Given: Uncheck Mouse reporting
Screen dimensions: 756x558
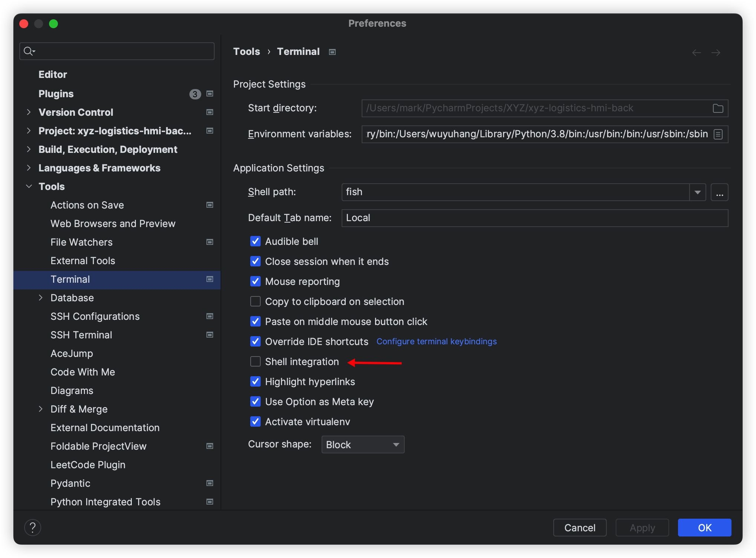Looking at the screenshot, I should pyautogui.click(x=255, y=281).
